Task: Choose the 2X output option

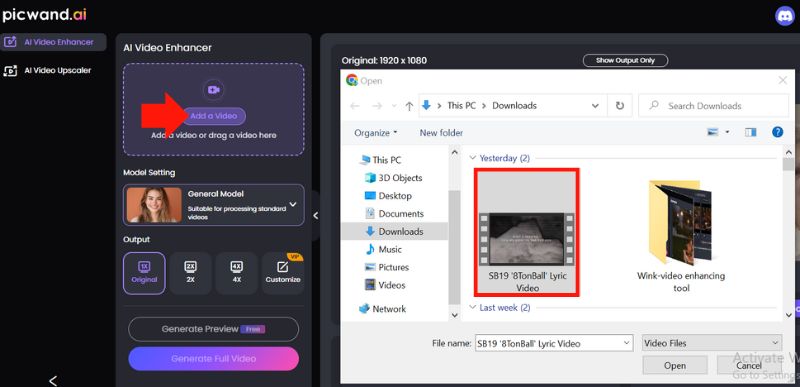Action: pyautogui.click(x=190, y=273)
